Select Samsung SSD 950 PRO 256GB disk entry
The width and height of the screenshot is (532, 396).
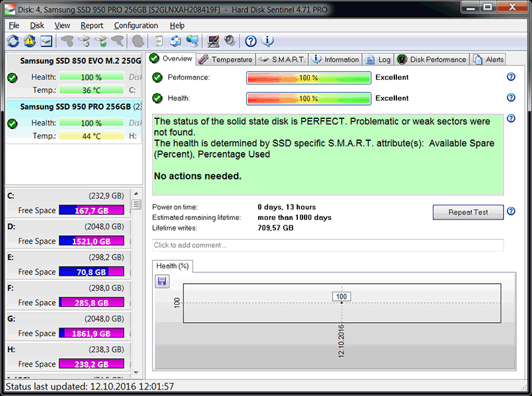click(74, 121)
